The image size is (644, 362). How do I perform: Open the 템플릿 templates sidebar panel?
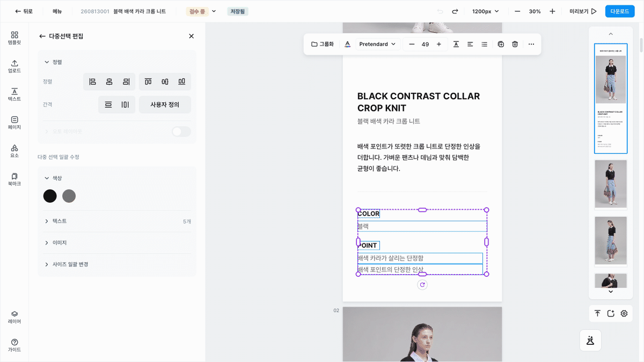point(14,38)
